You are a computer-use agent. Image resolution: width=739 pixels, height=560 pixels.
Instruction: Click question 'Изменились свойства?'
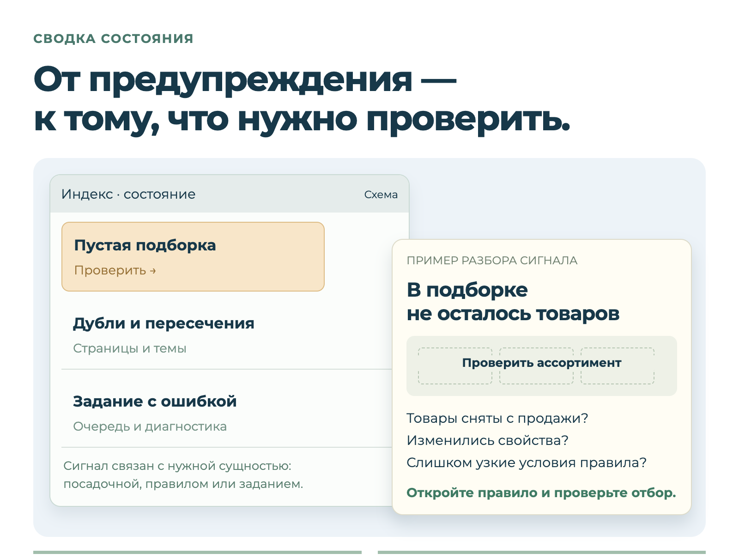[487, 440]
